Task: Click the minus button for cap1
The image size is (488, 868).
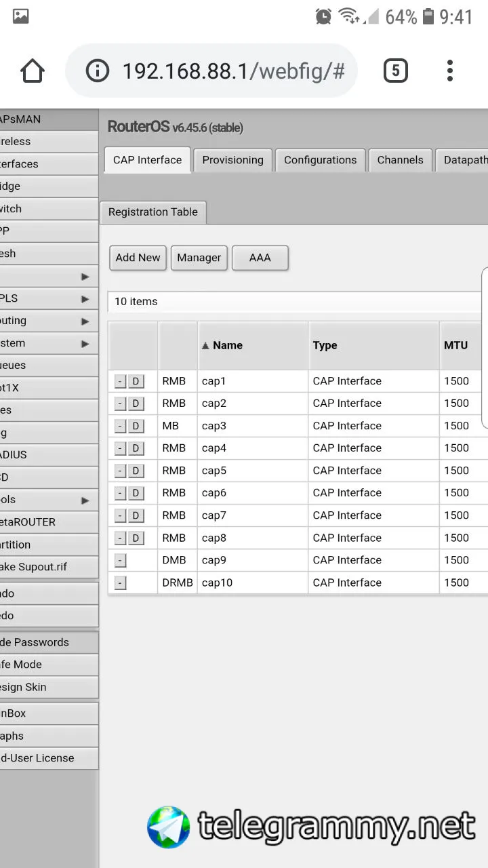Action: click(120, 382)
